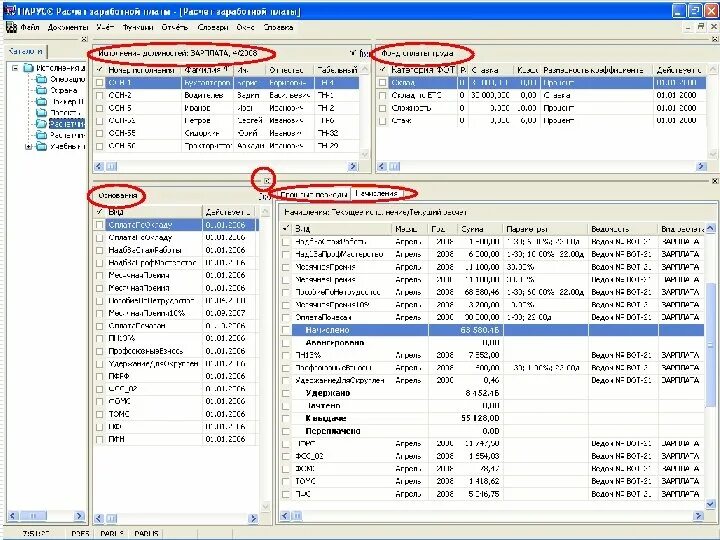The image size is (720, 540).
Task: Collapse the root Исполнения tree node
Action: [15, 68]
